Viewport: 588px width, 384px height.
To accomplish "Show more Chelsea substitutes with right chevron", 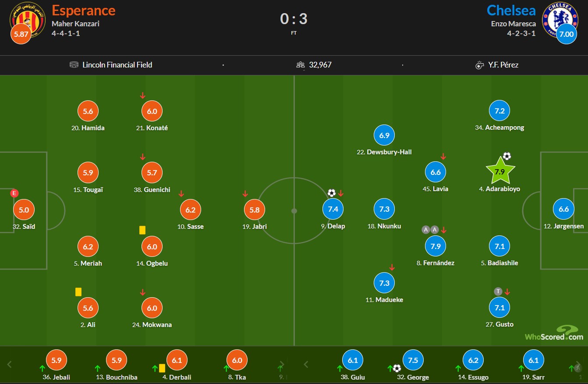I will 578,364.
